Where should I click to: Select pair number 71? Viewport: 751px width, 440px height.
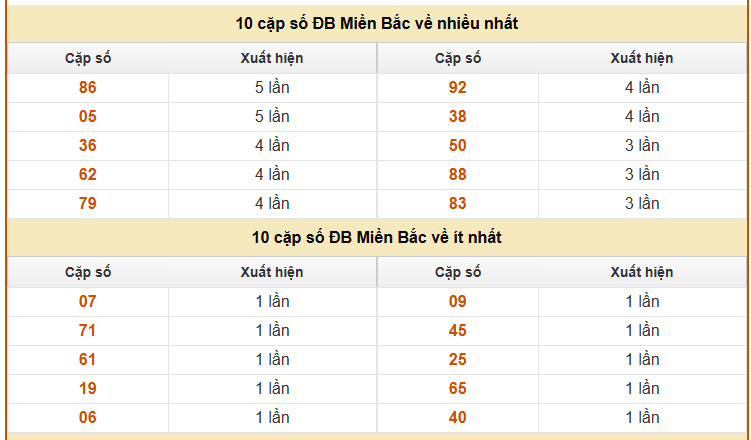[x=88, y=330]
